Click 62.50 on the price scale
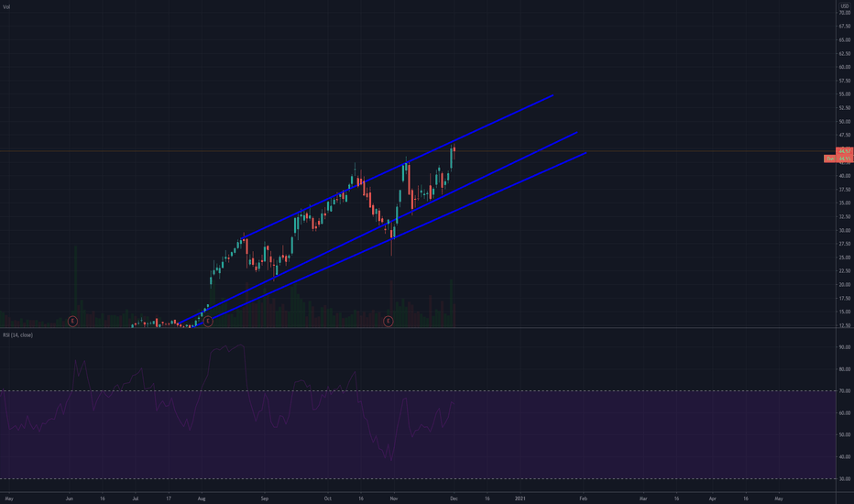The width and height of the screenshot is (854, 504). click(845, 53)
